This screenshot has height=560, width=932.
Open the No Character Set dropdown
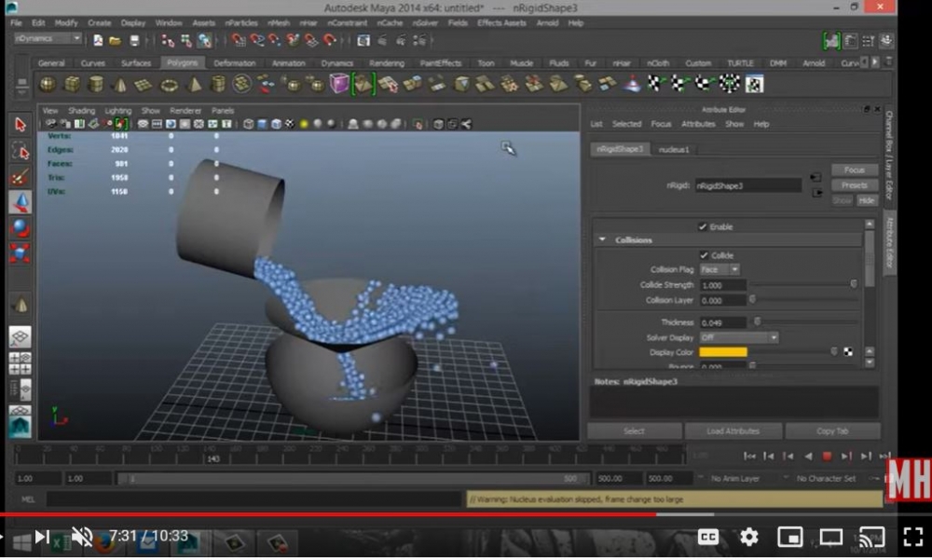(826, 479)
